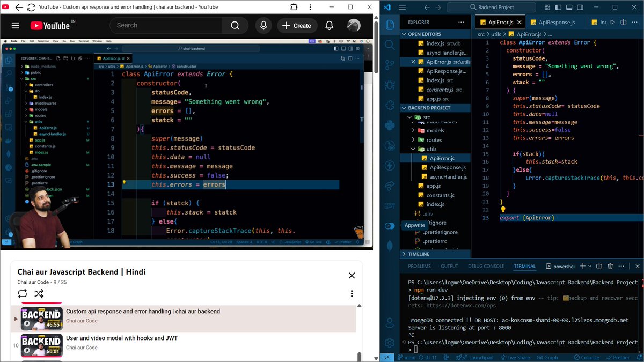Image resolution: width=644 pixels, height=362 pixels.
Task: Open Extensions view in VS Code activity bar
Action: [390, 106]
